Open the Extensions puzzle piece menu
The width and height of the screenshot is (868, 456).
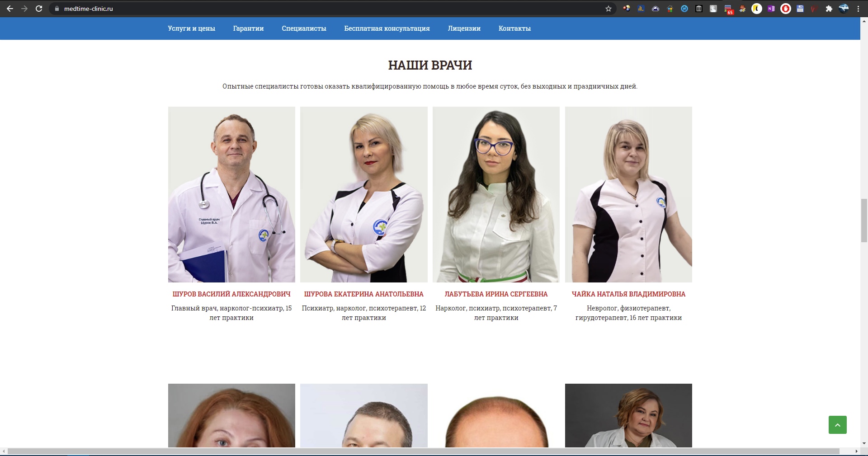[829, 9]
